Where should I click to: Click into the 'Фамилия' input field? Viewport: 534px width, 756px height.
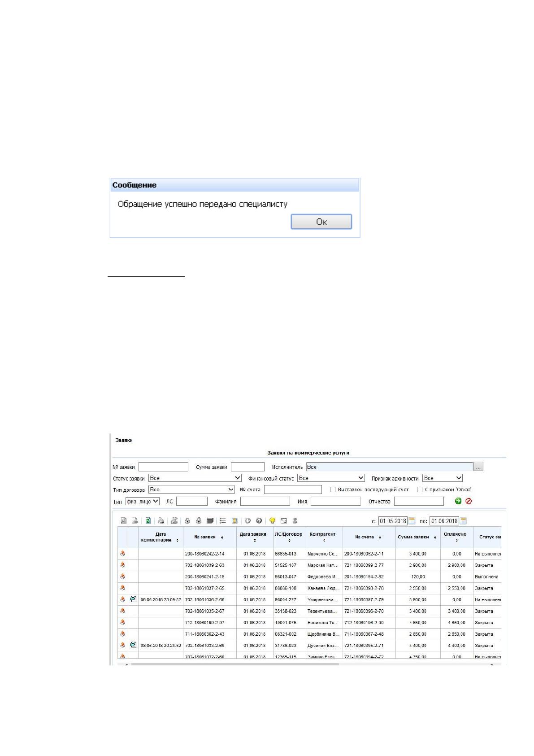(x=265, y=501)
